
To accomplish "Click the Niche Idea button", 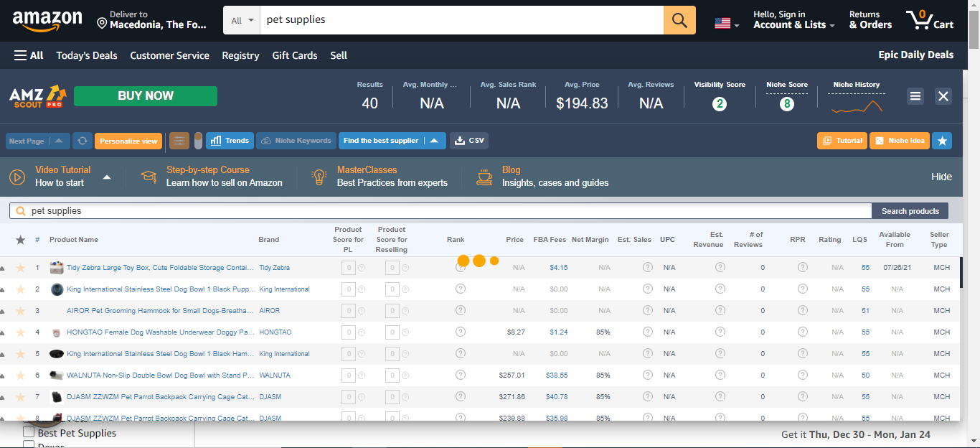I will (x=900, y=141).
